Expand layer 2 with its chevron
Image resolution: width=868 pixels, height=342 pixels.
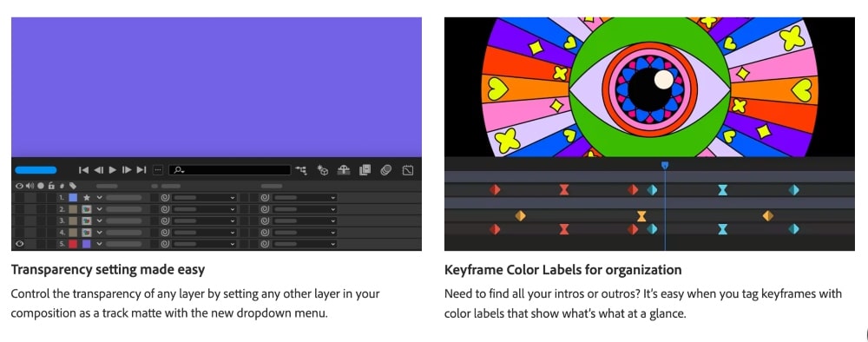coord(100,209)
